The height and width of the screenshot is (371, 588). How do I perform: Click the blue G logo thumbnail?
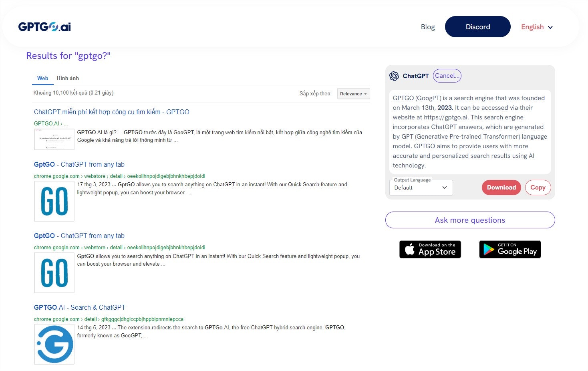click(x=54, y=344)
